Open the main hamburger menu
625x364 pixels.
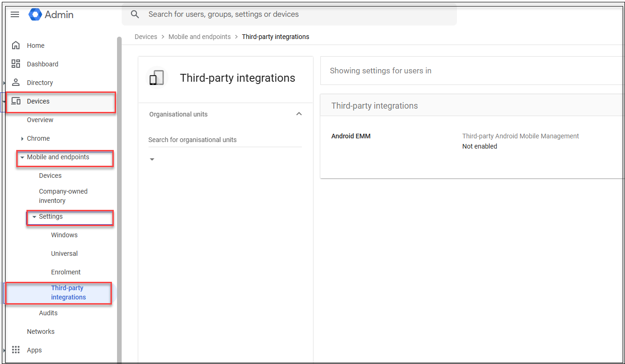(x=15, y=14)
